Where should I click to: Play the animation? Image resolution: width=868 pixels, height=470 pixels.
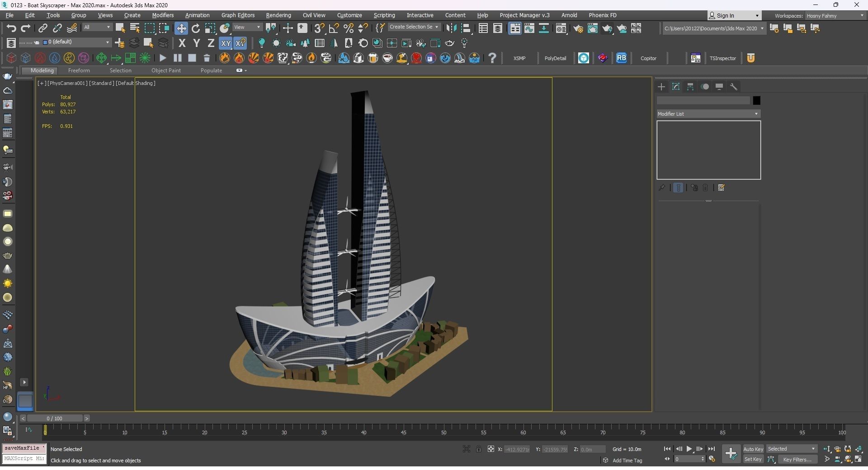click(689, 449)
